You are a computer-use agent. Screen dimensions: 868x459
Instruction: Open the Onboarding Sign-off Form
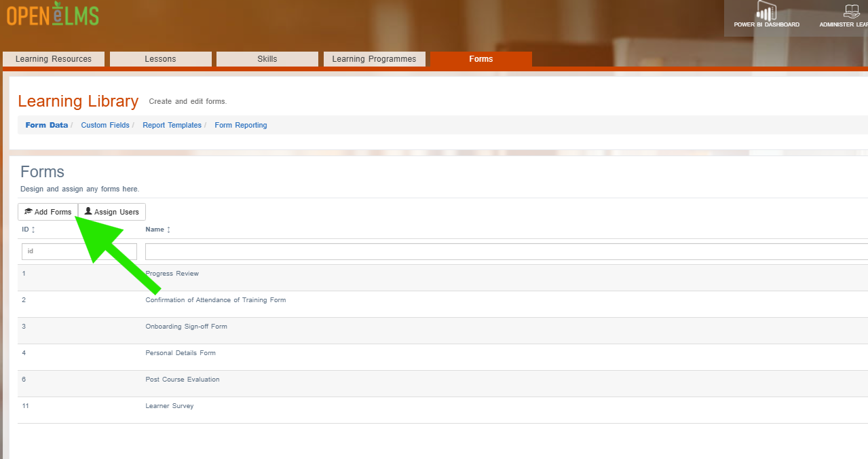coord(187,327)
